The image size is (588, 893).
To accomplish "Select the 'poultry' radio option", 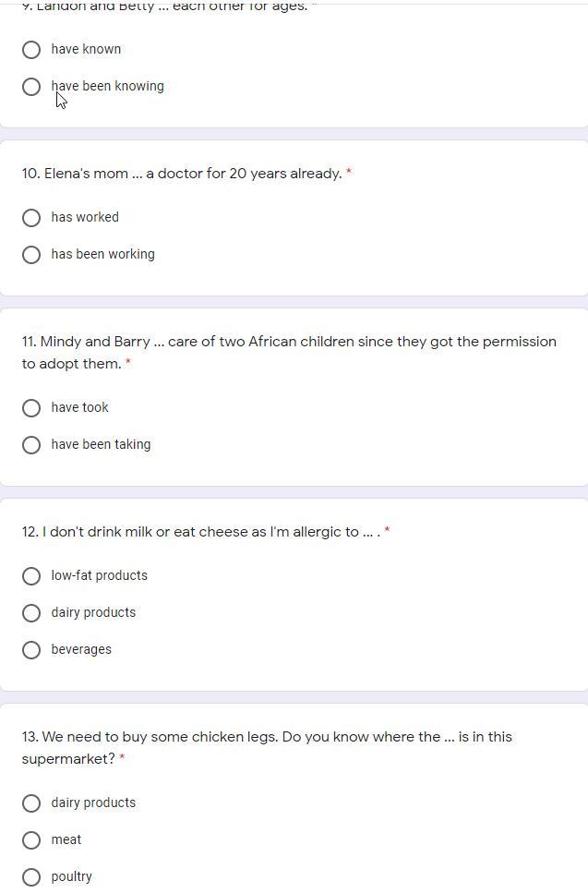I will coord(31,877).
